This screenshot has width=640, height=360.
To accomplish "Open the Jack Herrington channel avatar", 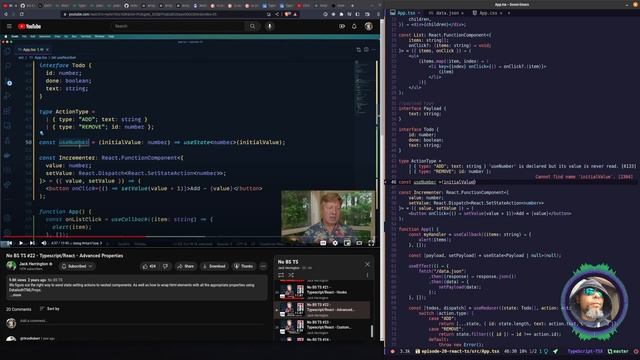I will (11, 266).
